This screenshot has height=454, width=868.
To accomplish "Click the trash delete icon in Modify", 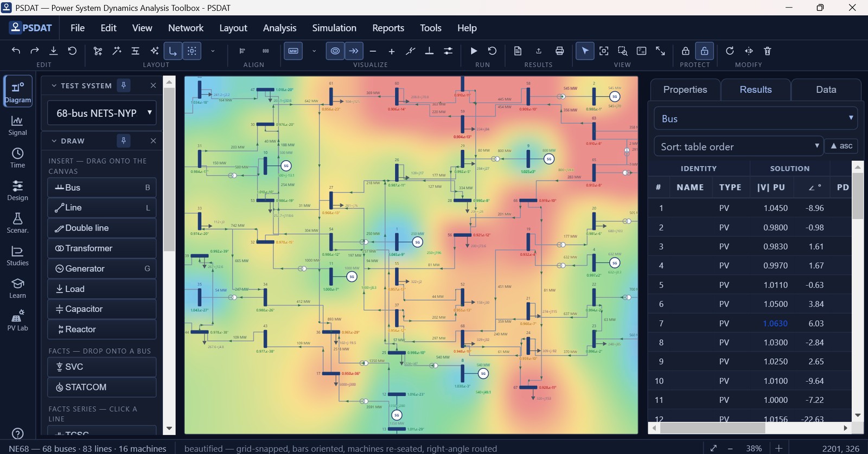I will (x=768, y=51).
